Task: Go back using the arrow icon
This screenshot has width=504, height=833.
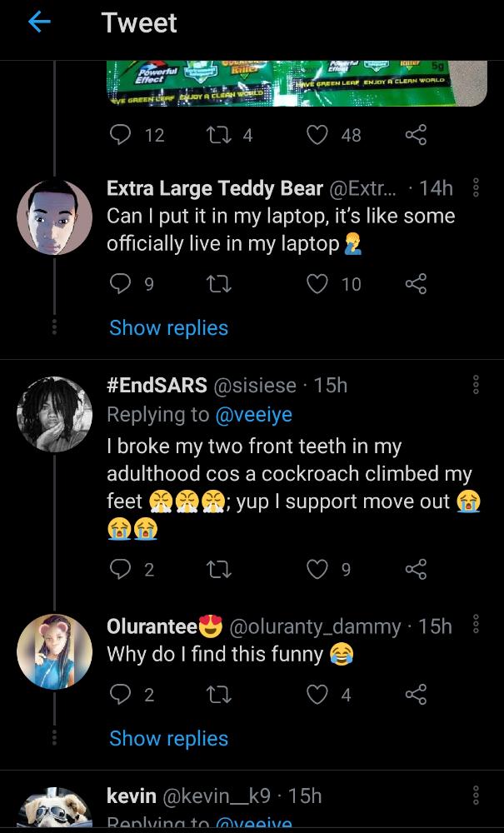Action: [x=39, y=22]
